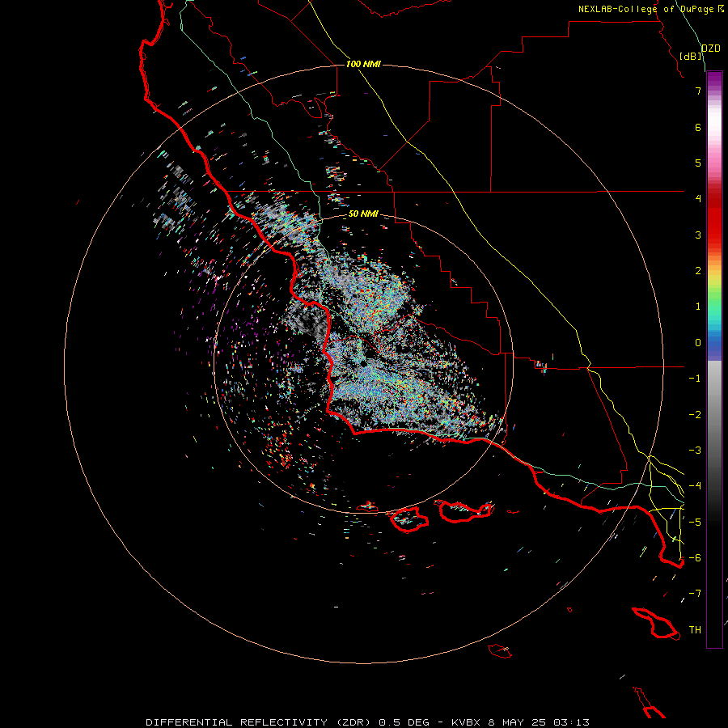Image resolution: width=728 pixels, height=728 pixels.
Task: Click the -6 value on the color scale
Action: tap(695, 558)
